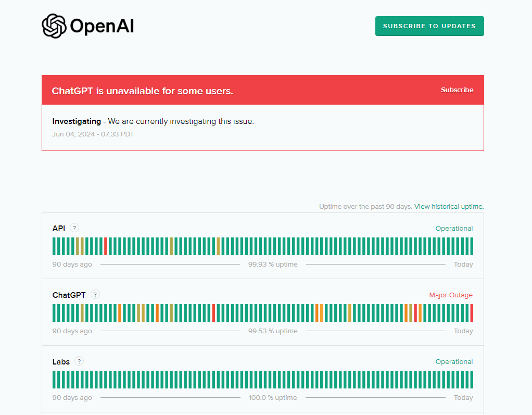532x415 pixels.
Task: Click the 'Uptime over the past 90 days.' text
Action: (366, 206)
